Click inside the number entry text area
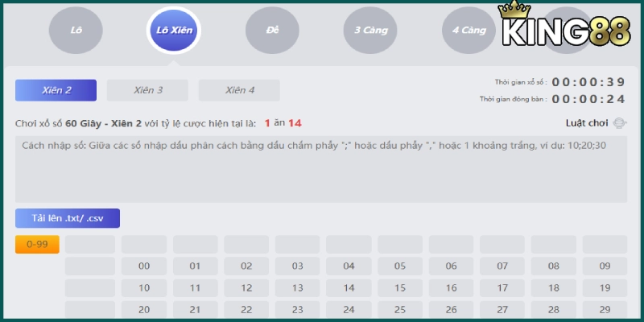Screen dimensions: 644x322 [320, 169]
